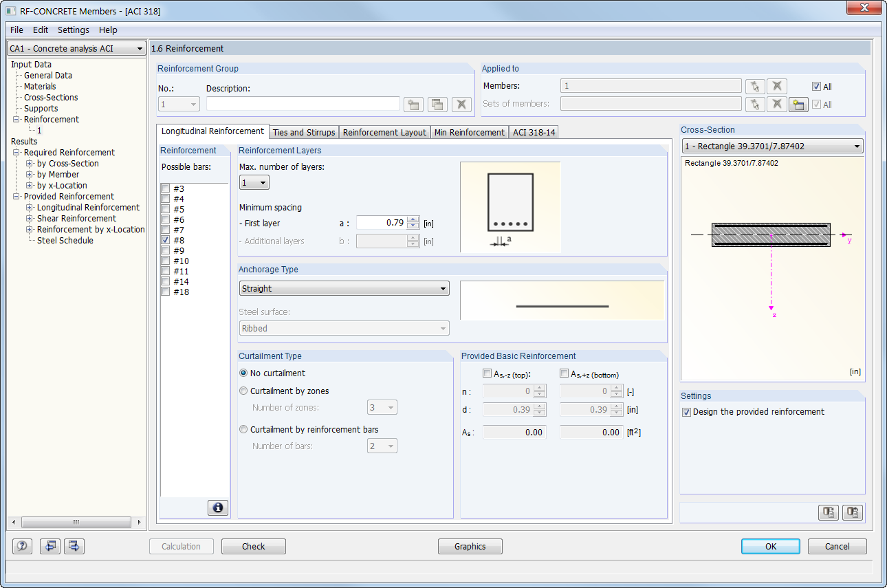The image size is (887, 588).
Task: Select General Data in the navigator
Action: point(48,76)
